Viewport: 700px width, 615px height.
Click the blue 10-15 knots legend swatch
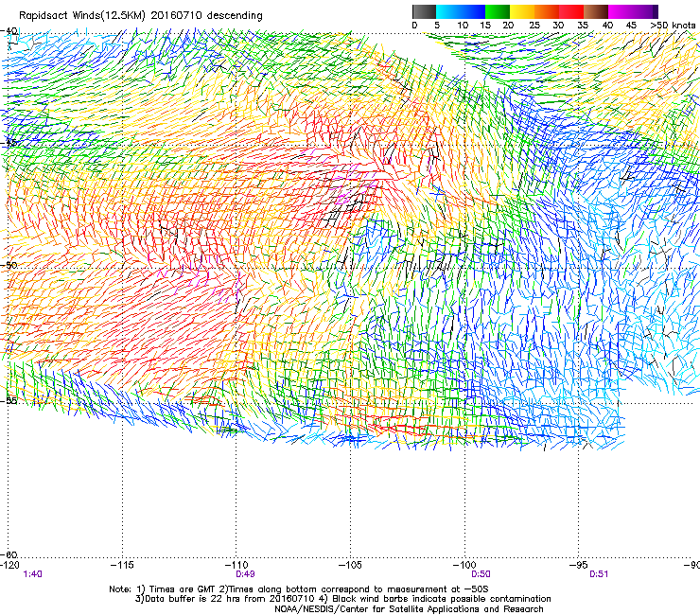click(473, 11)
